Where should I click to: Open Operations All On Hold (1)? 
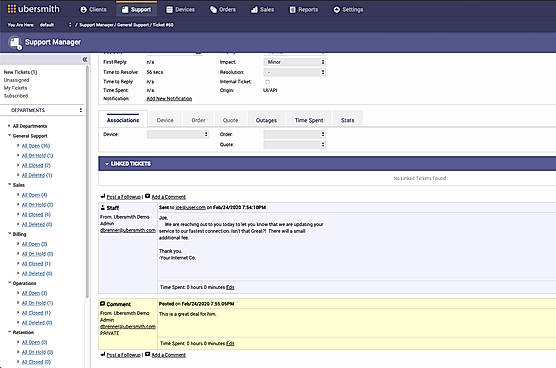coord(37,303)
